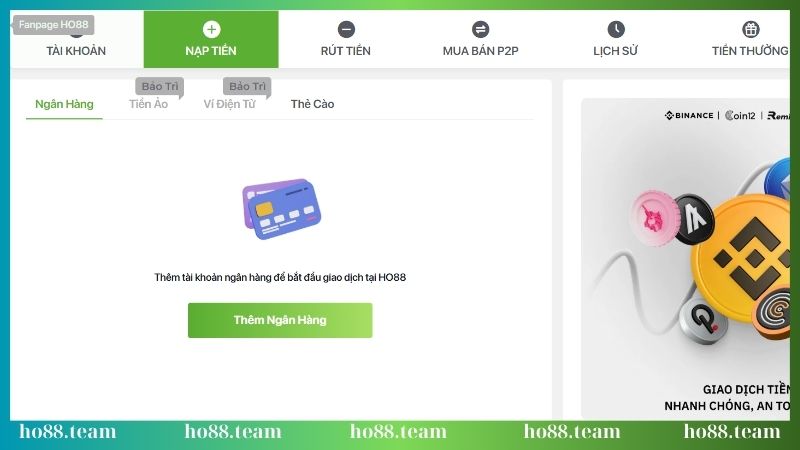This screenshot has width=800, height=450.
Task: Open the Rút Tiền menu label
Action: [345, 51]
